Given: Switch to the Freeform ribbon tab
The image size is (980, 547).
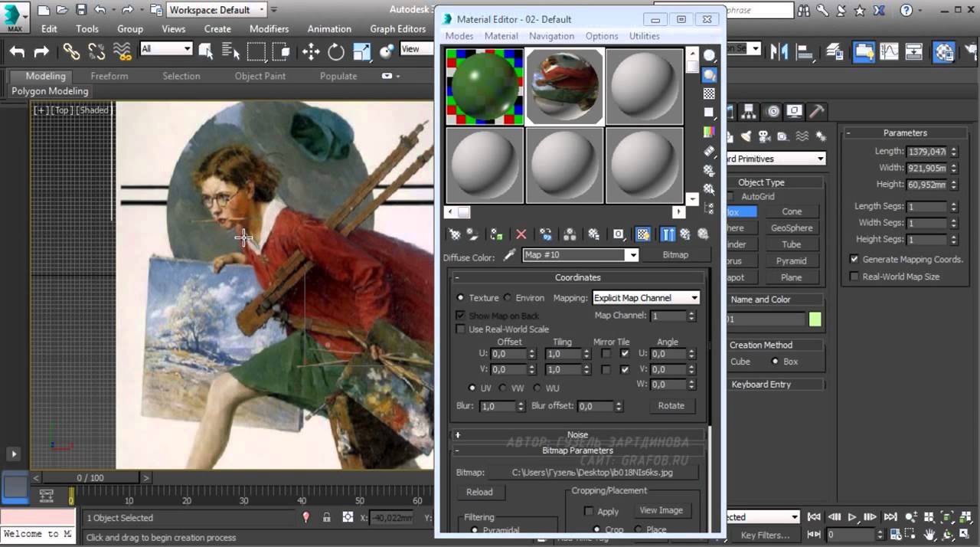Looking at the screenshot, I should [109, 76].
